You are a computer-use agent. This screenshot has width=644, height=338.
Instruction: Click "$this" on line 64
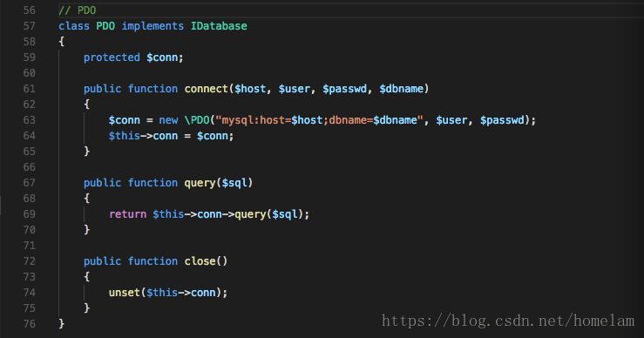pos(124,136)
